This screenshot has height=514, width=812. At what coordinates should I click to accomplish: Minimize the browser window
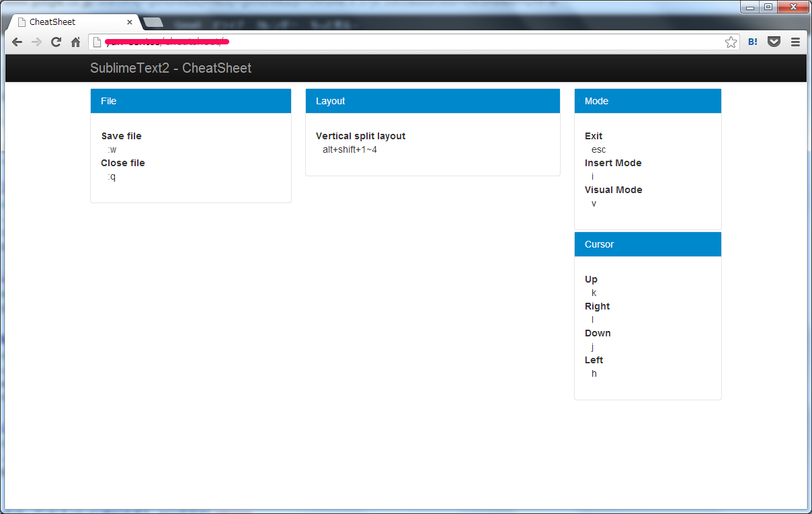pyautogui.click(x=749, y=7)
